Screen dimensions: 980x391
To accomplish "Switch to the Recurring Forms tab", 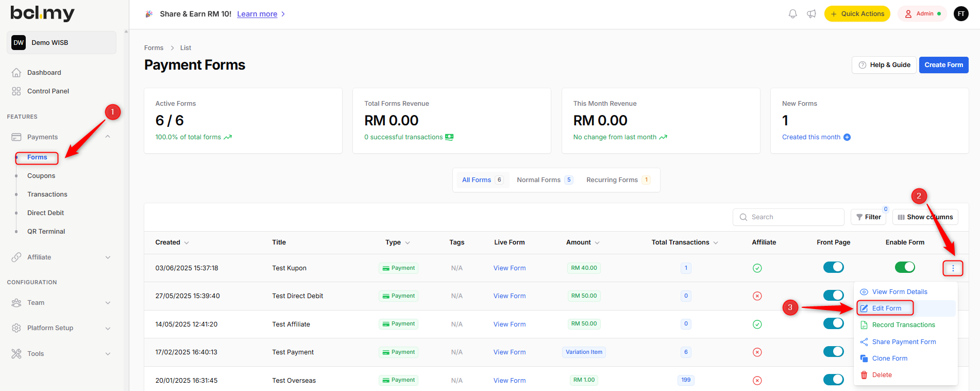I will coord(618,180).
